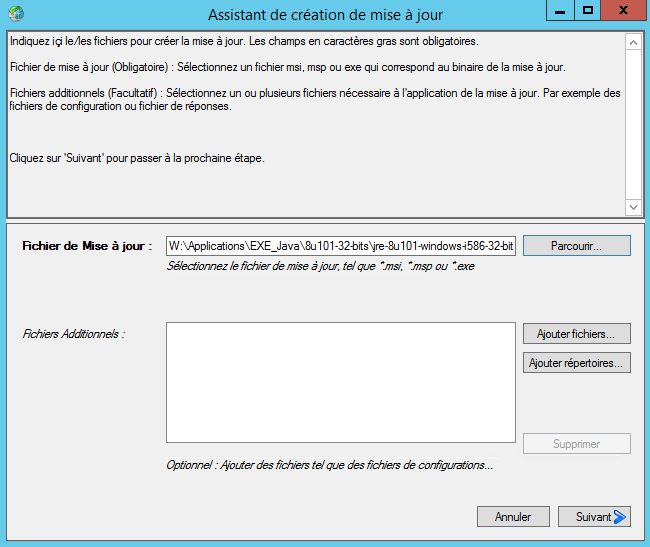Image resolution: width=650 pixels, height=547 pixels.
Task: Minimize the update creation wizard window
Action: [562, 11]
